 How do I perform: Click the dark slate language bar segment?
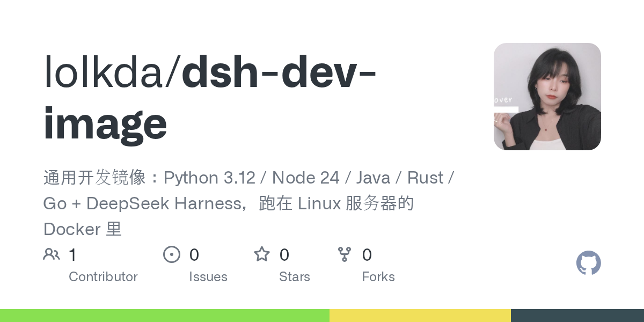coord(577,316)
